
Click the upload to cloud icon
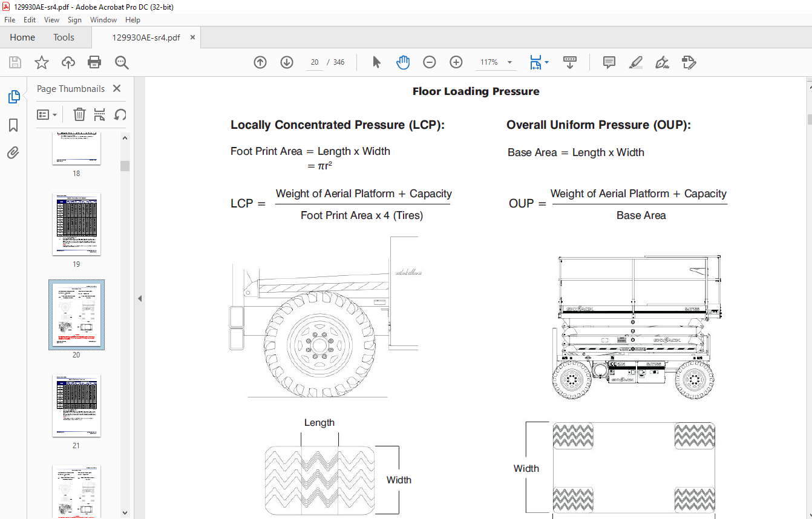coord(68,62)
